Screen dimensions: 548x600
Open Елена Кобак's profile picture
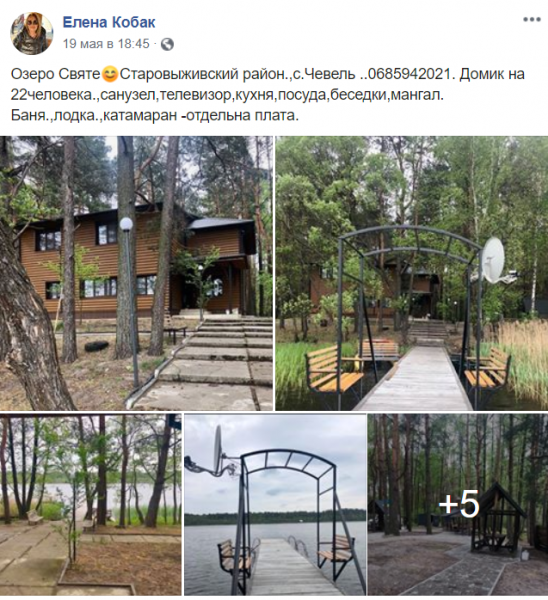[x=31, y=33]
